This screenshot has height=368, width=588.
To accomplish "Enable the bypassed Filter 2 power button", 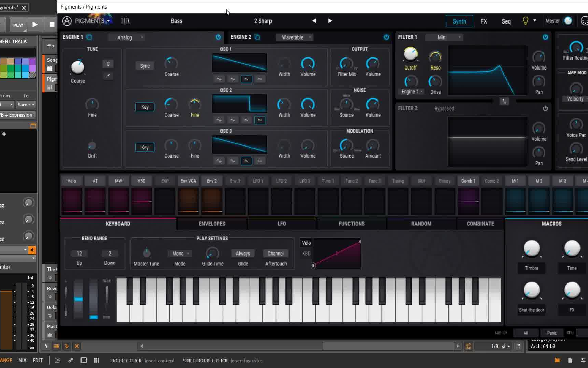I will pyautogui.click(x=545, y=108).
